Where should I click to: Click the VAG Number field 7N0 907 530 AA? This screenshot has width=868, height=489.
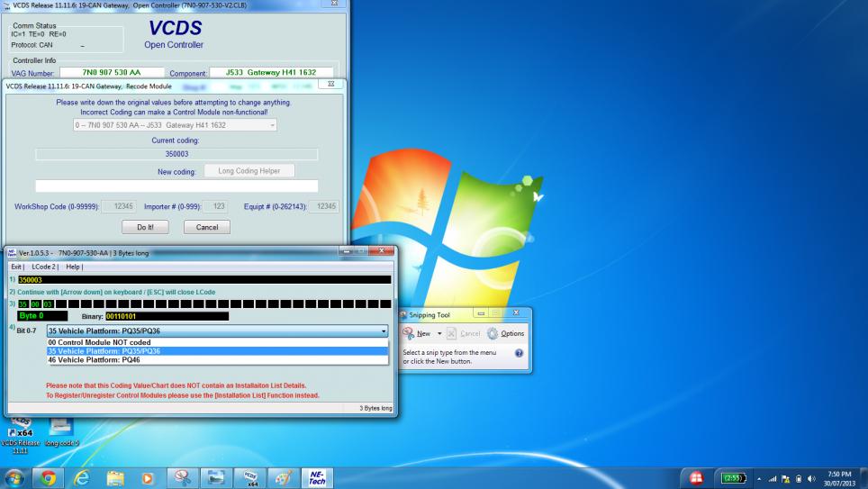coord(112,73)
